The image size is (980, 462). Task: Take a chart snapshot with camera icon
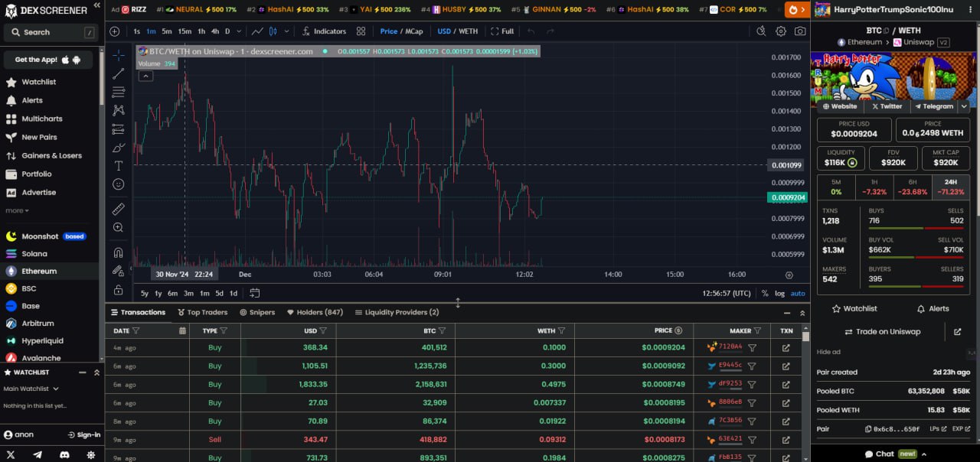800,31
